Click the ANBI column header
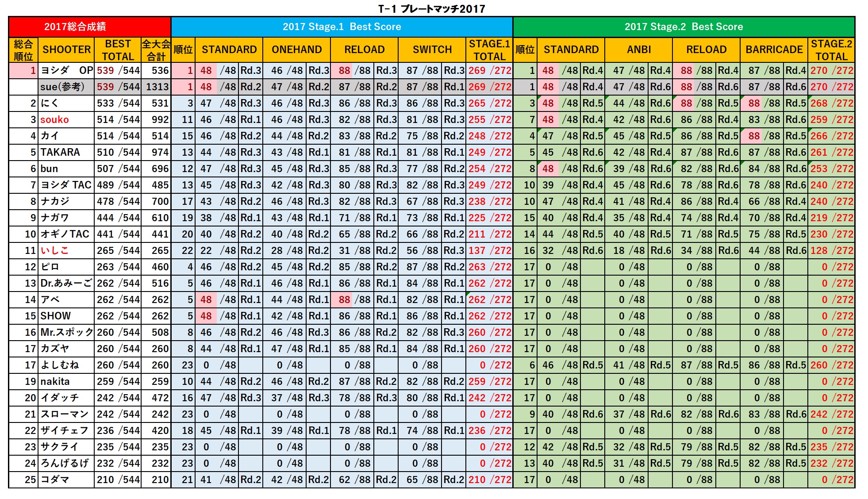Image resolution: width=868 pixels, height=499 pixels. tap(639, 50)
